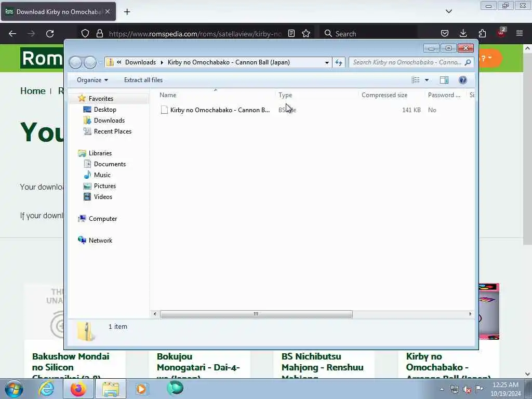Select Libraries in navigation pane
The image size is (532, 399).
tap(100, 153)
